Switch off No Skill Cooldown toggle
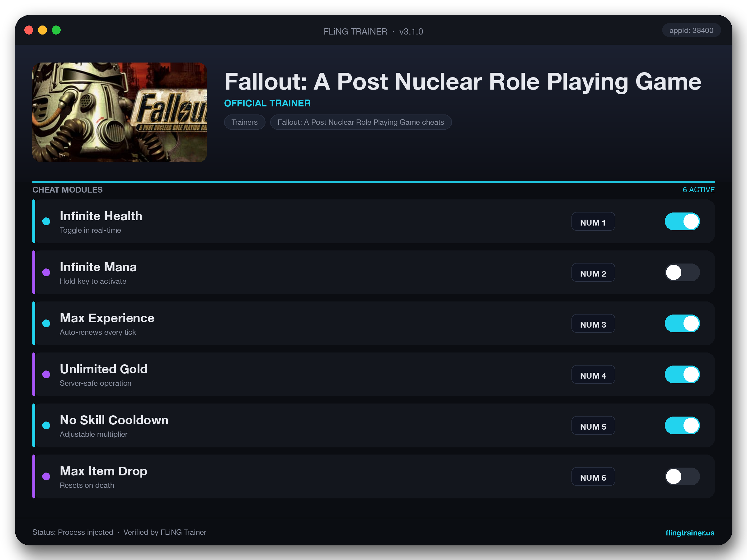Screen dimensions: 747x560 (682, 425)
